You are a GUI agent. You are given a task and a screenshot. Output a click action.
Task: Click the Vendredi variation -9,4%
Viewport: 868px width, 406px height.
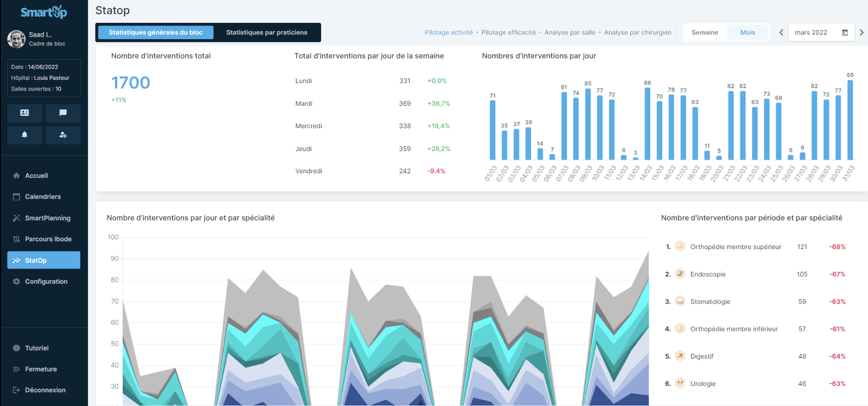(436, 171)
